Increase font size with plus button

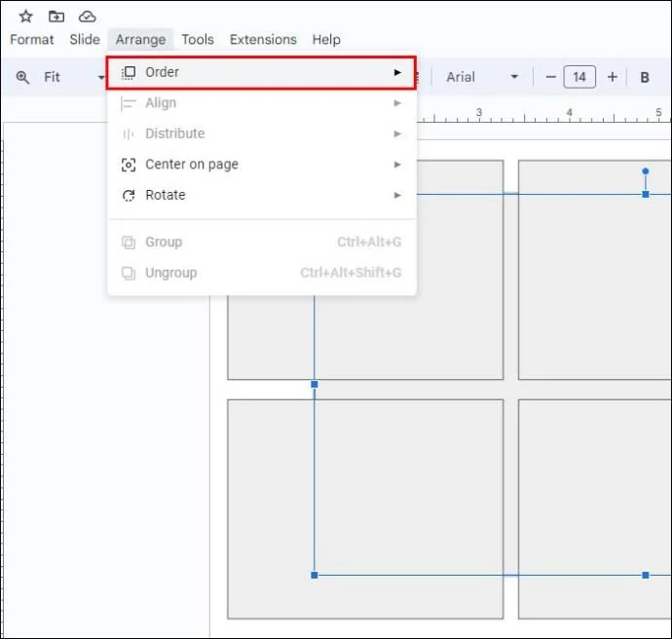pos(613,77)
